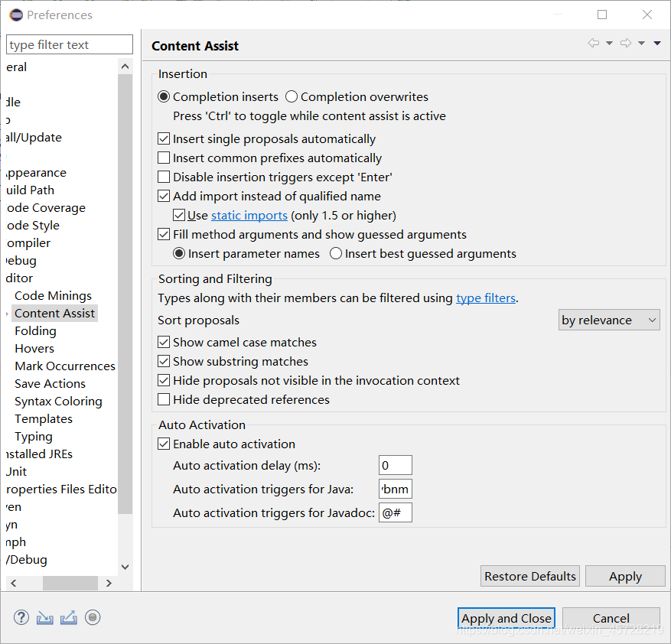Open the back history dropdown arrow

(x=609, y=44)
